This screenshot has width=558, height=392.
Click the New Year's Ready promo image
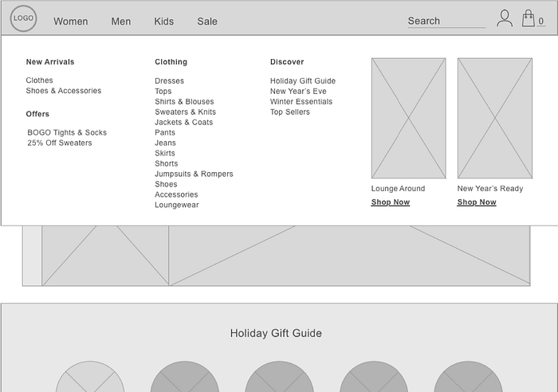click(x=495, y=118)
